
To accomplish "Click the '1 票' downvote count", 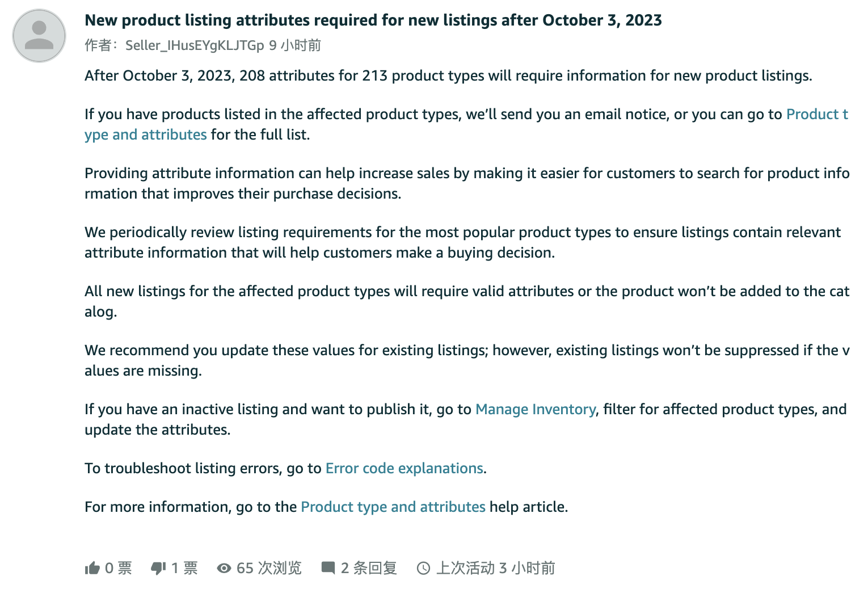I will tap(184, 568).
